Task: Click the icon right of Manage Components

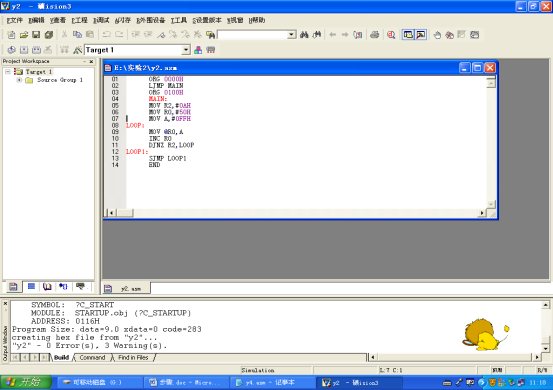Action: [211, 50]
